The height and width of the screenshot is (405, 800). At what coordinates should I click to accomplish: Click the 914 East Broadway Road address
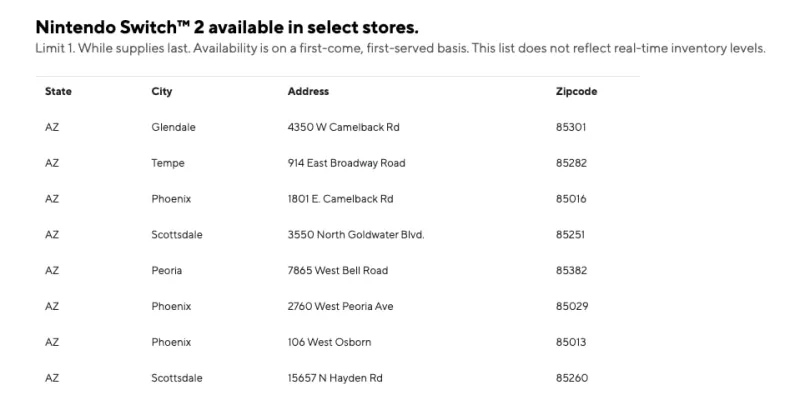(x=346, y=163)
